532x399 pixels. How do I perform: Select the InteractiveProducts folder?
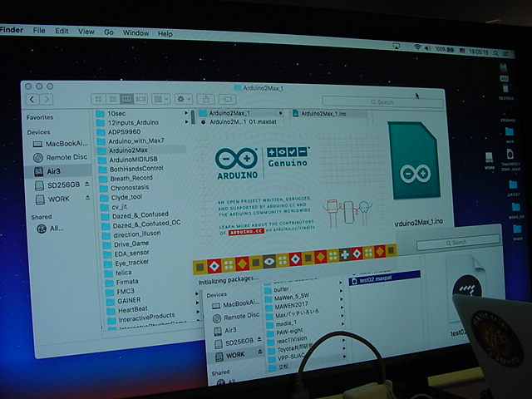point(142,318)
